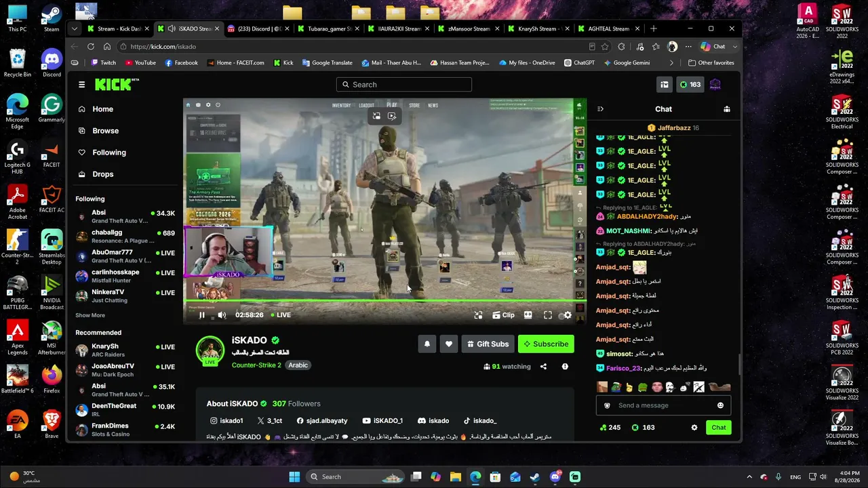Open Copilot Chat in Edge toolbar
Viewport: 868px width, 488px height.
tap(713, 47)
